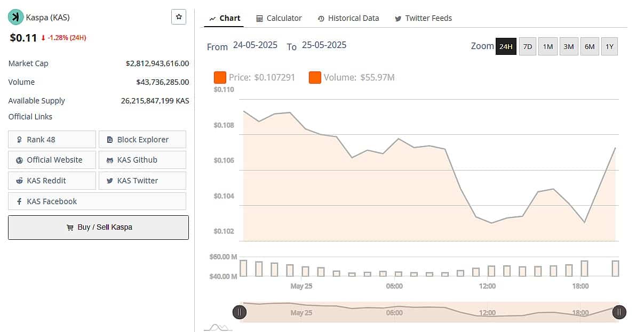Click the Volume value $43,736,285.00
Viewport: 644px width, 332px height.
click(163, 82)
